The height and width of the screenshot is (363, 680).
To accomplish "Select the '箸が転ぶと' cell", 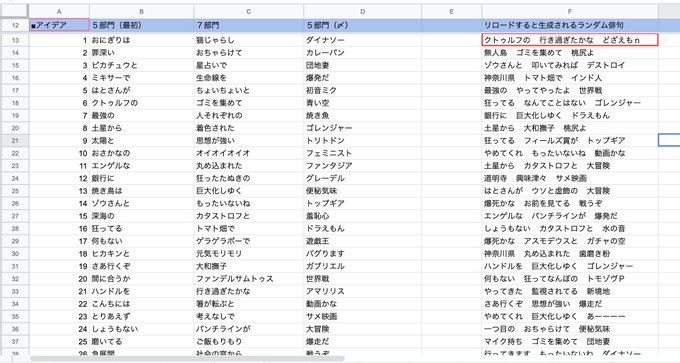I will [248, 304].
